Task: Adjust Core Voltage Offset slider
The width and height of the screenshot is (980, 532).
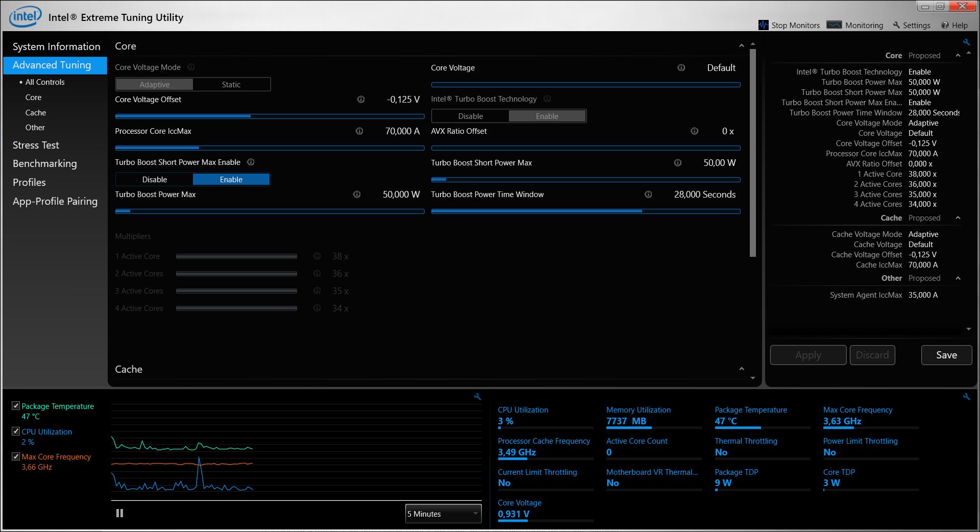Action: pyautogui.click(x=269, y=116)
